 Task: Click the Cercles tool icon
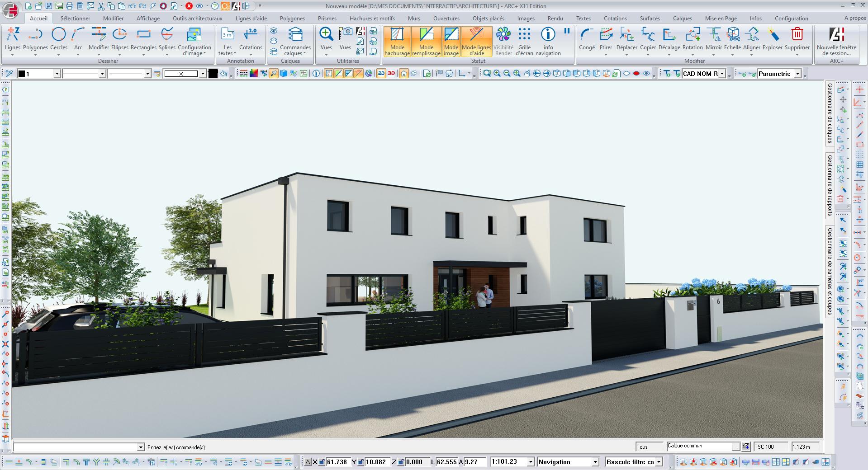(x=59, y=35)
